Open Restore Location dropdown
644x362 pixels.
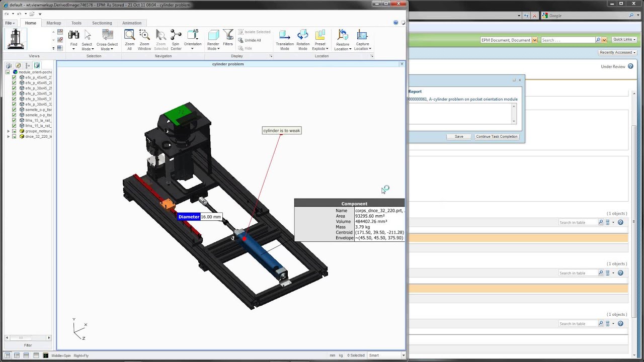click(343, 46)
